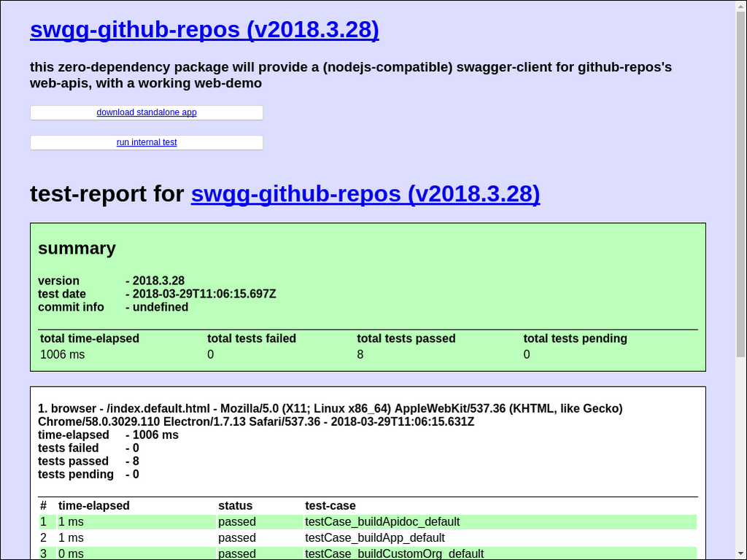Click the package description paragraph
This screenshot has width=747, height=560.
click(351, 75)
